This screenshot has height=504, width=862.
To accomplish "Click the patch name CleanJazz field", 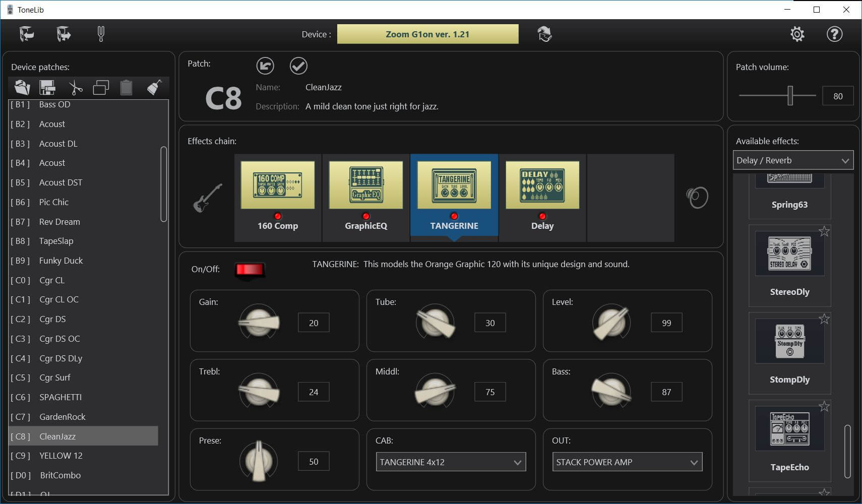I will click(323, 87).
